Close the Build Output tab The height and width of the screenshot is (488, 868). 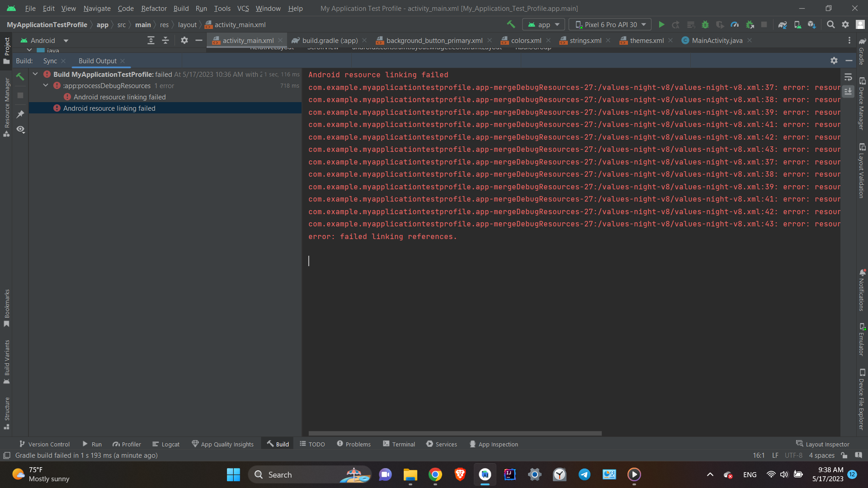click(x=123, y=61)
